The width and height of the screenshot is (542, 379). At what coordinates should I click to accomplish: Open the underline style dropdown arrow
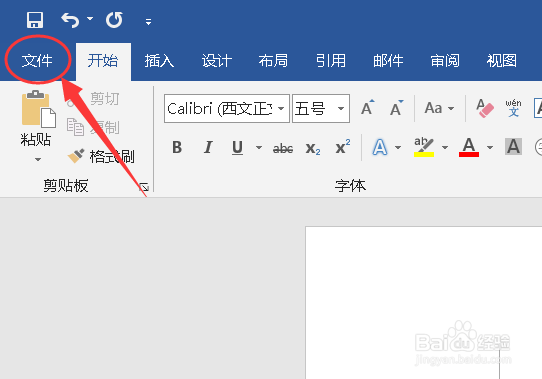[259, 148]
